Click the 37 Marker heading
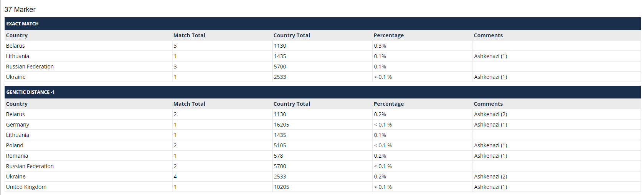644x195 pixels. tap(20, 10)
